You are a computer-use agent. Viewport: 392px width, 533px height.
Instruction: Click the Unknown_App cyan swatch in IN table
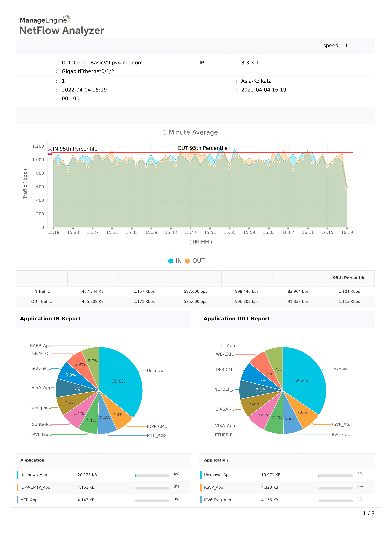[17, 475]
